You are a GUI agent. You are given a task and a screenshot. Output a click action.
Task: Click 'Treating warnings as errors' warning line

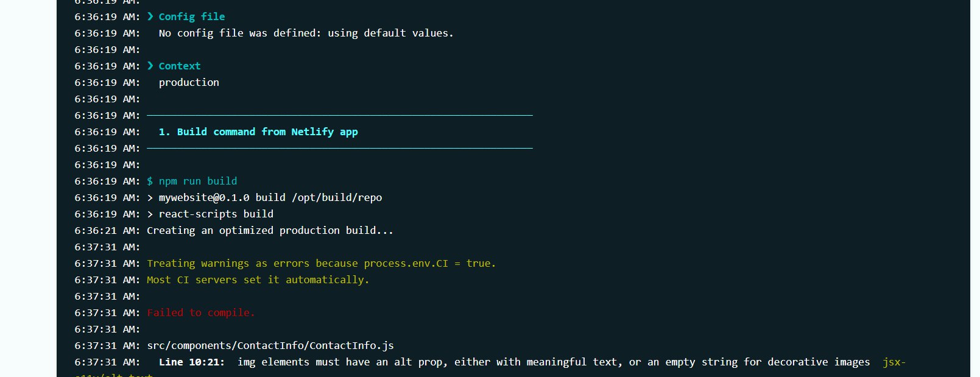322,263
